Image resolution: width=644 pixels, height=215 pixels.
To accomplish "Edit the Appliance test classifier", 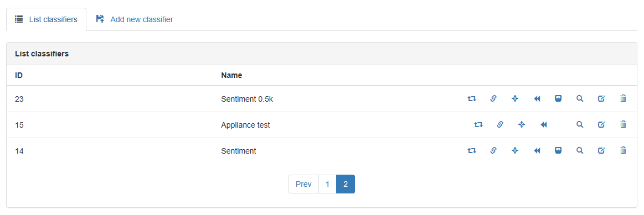I will point(601,125).
